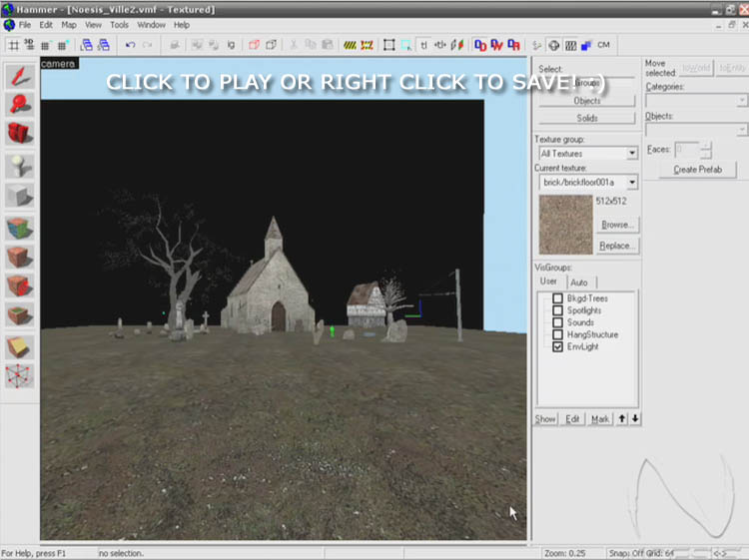Screen dimensions: 749x560
Task: Open the Vertex tool wireframe icon
Action: click(x=20, y=376)
